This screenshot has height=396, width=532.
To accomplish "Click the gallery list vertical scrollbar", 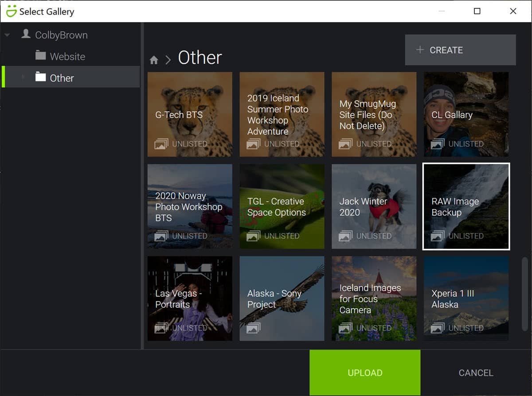I will click(525, 294).
